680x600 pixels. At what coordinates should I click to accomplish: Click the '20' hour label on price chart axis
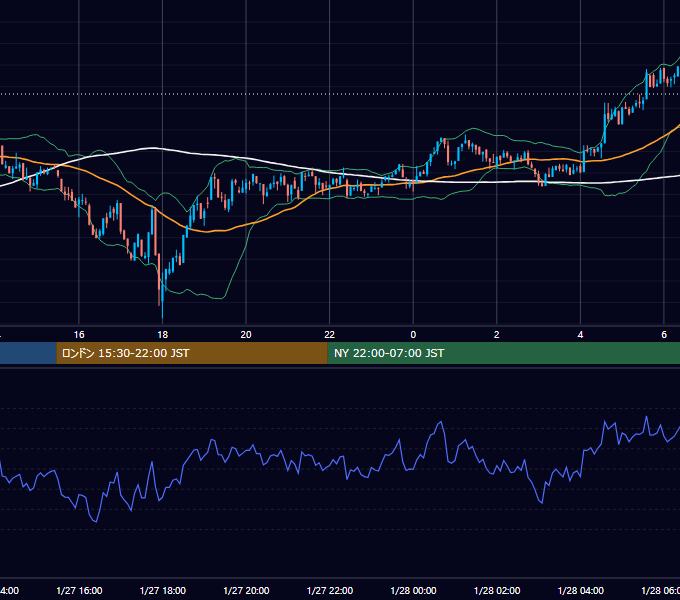click(246, 335)
